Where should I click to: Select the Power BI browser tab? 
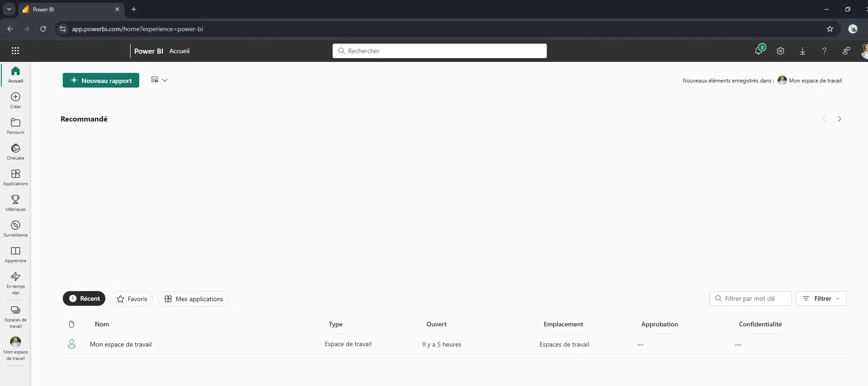71,9
